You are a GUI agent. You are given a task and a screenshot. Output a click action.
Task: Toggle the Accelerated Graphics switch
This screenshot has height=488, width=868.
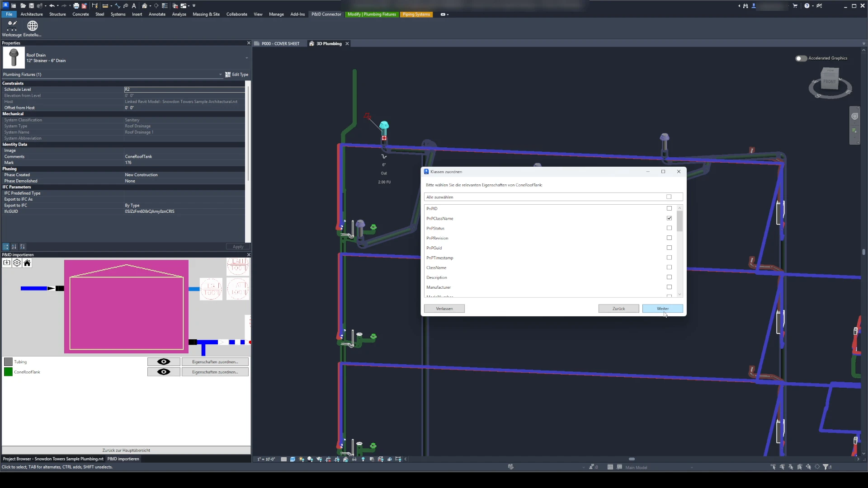coord(801,58)
